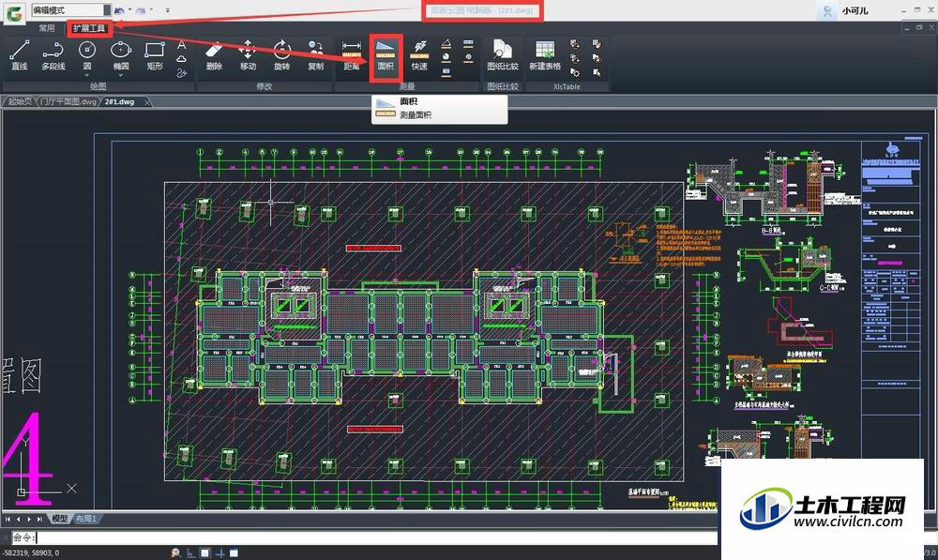Click the redo arrow in quick access bar
938x560 pixels.
[142, 10]
